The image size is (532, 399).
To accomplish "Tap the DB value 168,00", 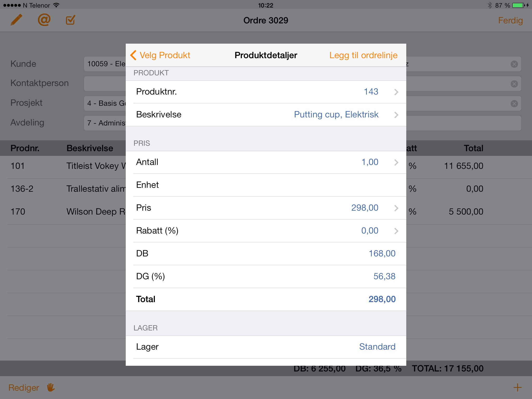I will click(x=382, y=253).
